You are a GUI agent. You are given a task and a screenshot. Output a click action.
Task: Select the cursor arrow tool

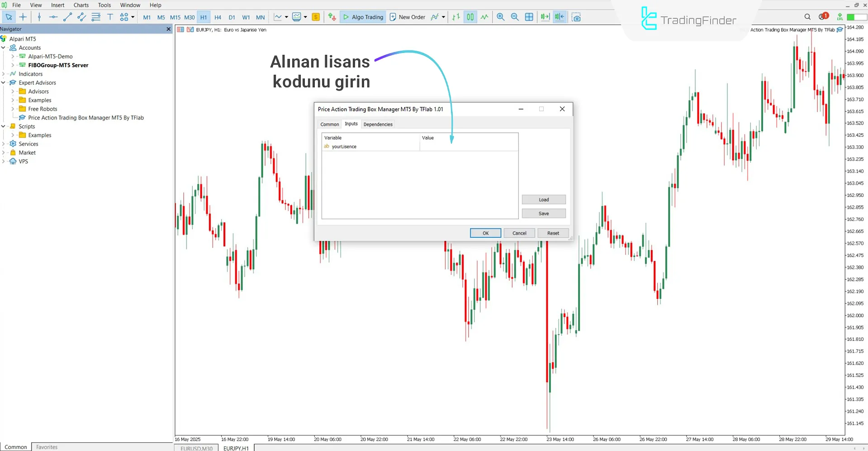(x=9, y=17)
